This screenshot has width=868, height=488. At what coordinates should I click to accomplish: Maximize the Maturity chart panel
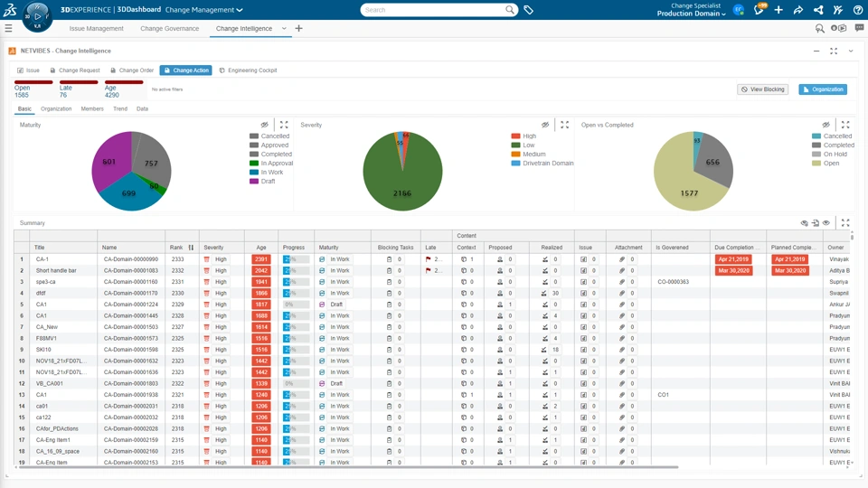coord(284,125)
